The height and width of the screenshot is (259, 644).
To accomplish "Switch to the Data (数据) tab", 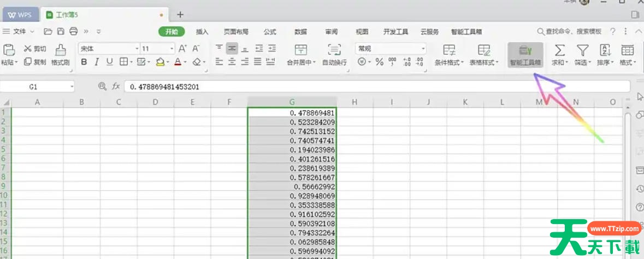I will click(x=300, y=32).
